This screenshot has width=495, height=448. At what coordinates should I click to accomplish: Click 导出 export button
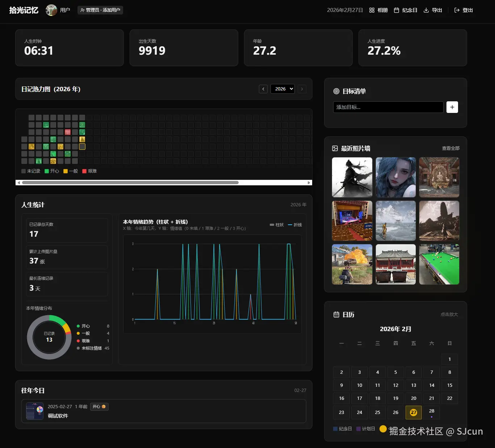pos(433,10)
